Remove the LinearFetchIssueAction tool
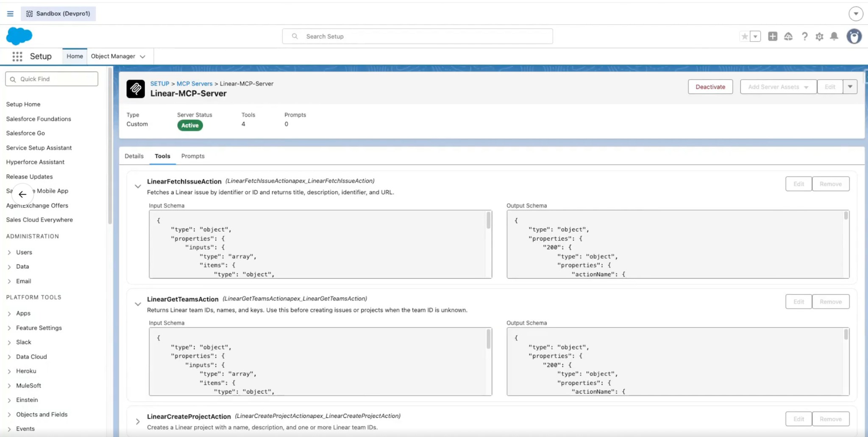 [x=831, y=184]
